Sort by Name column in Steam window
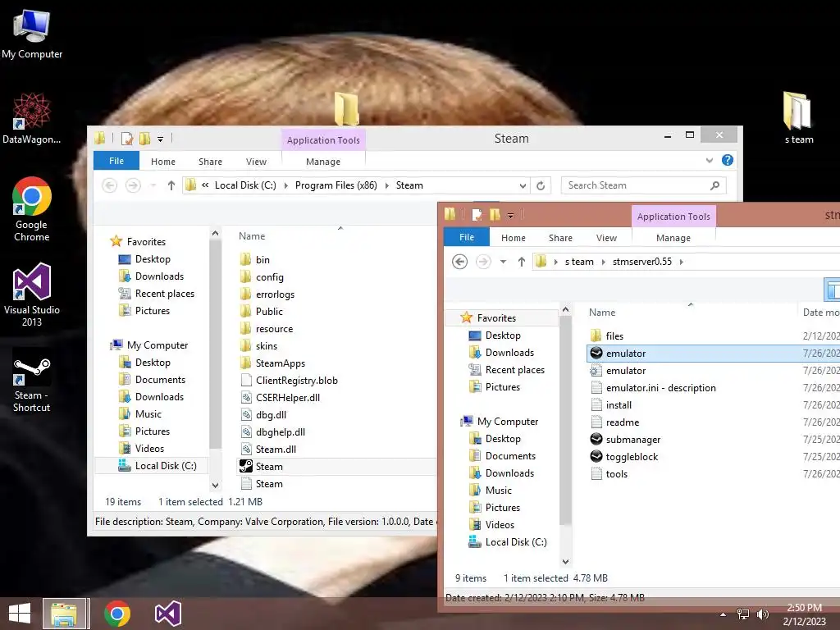 pyautogui.click(x=252, y=236)
